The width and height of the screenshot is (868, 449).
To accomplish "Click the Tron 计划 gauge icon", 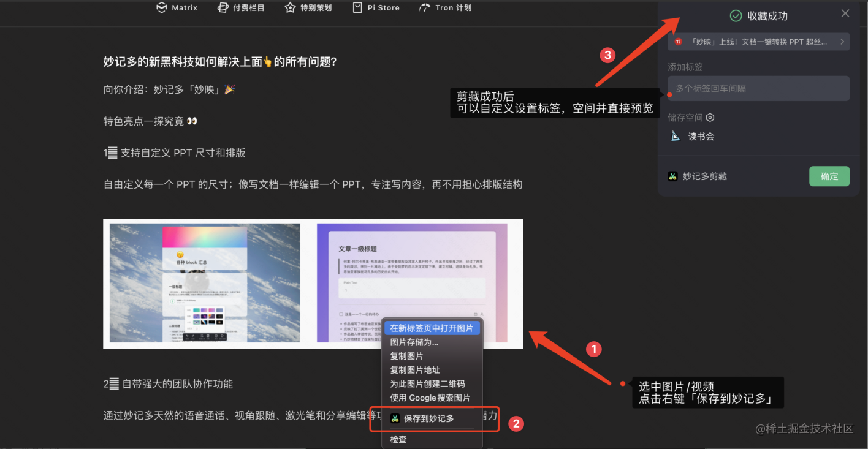I will pyautogui.click(x=424, y=8).
